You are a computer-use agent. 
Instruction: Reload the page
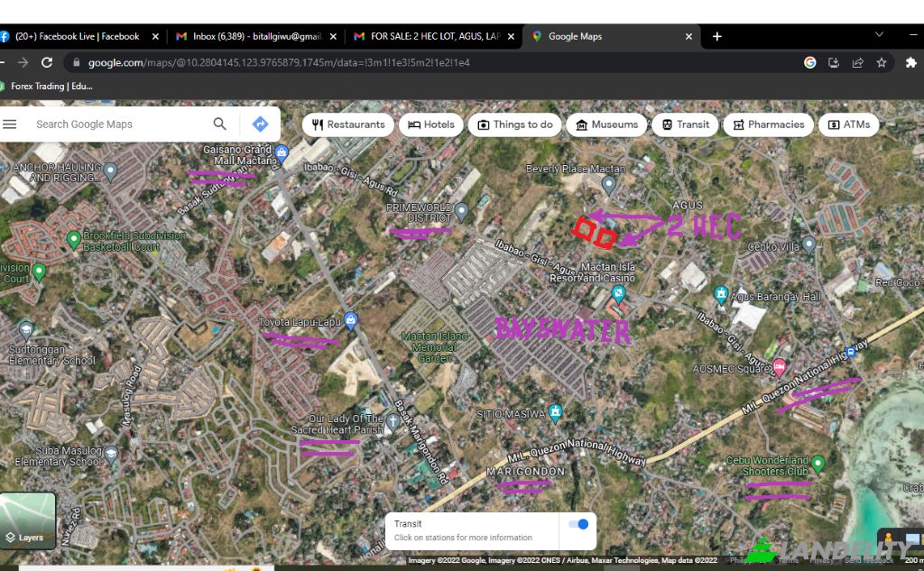coord(47,63)
